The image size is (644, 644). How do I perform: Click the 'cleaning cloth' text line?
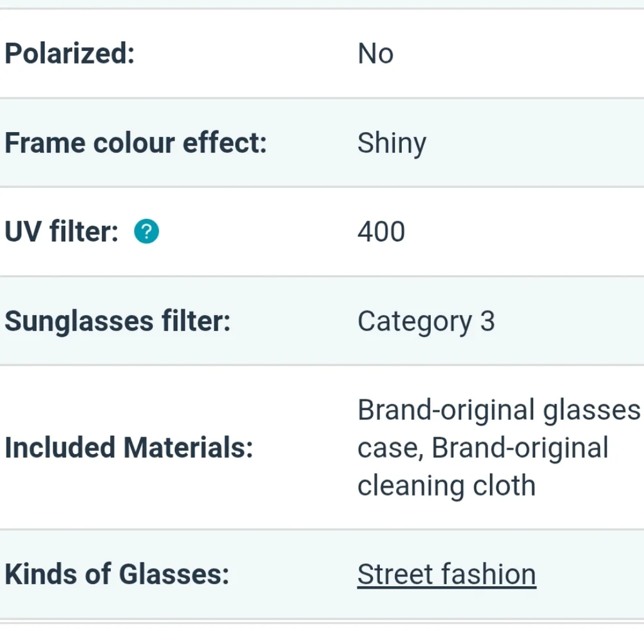[446, 485]
